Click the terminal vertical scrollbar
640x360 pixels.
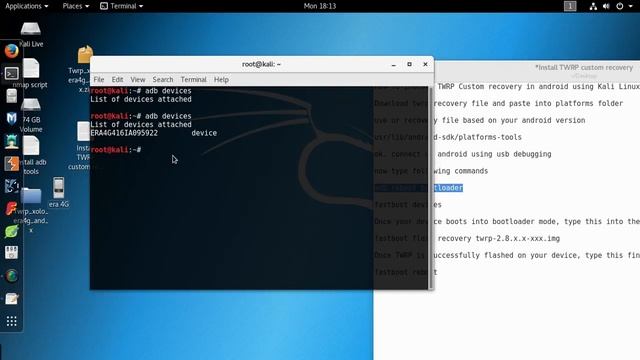pyautogui.click(x=430, y=187)
